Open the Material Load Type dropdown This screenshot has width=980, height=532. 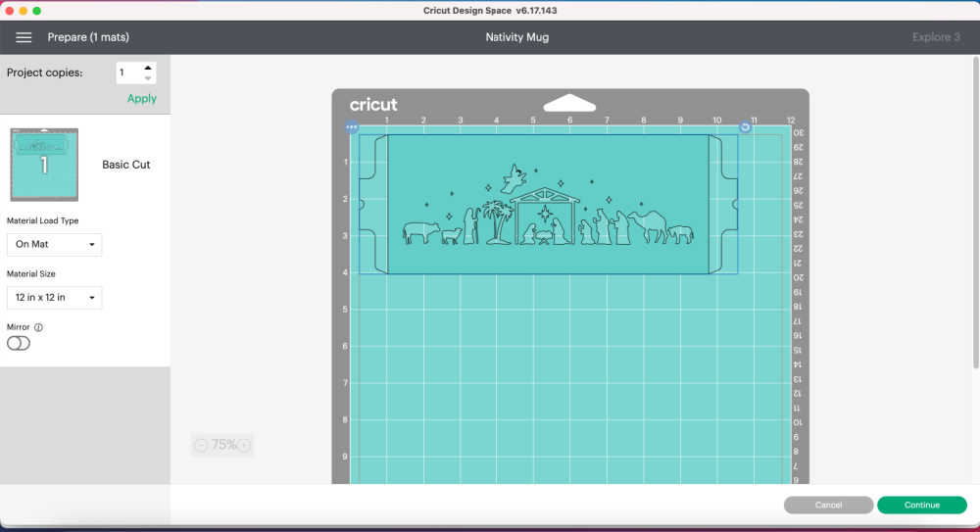[54, 244]
